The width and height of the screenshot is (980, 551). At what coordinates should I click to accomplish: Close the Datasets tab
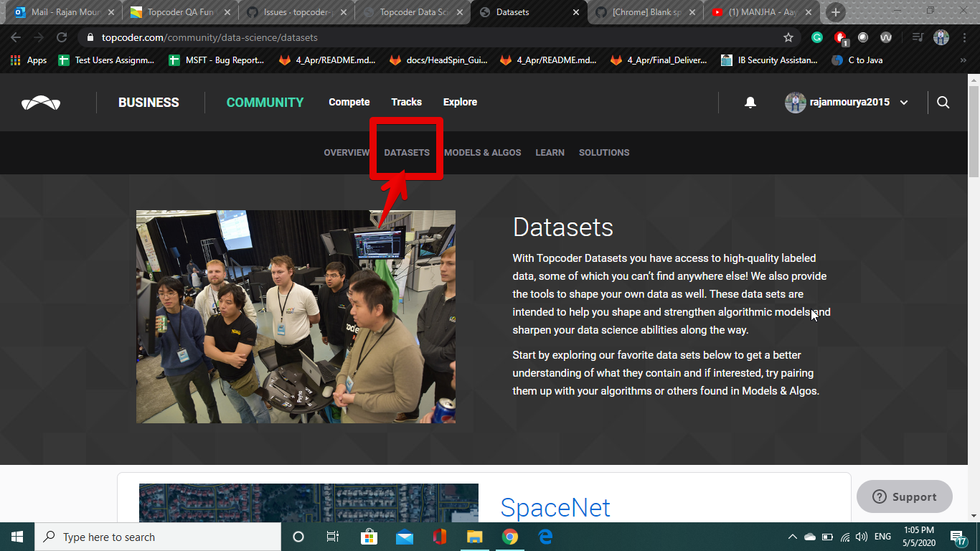[576, 12]
